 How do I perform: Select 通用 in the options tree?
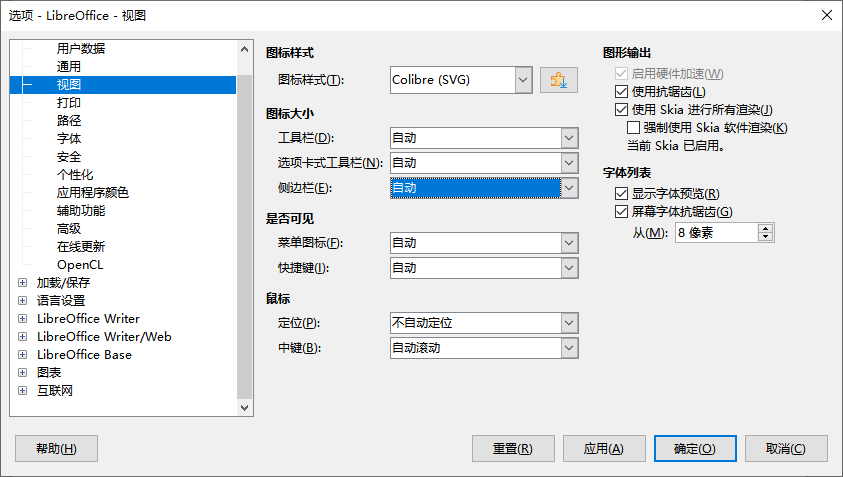point(69,67)
